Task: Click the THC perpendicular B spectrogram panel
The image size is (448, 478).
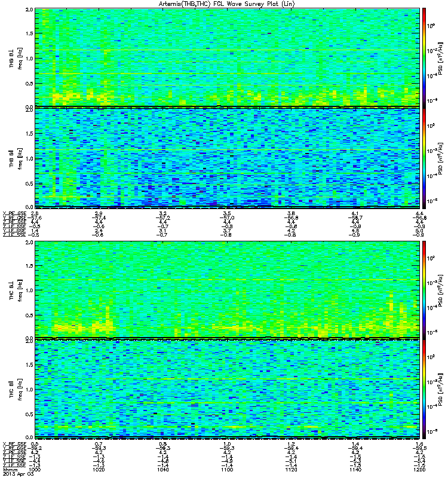Action: [228, 290]
